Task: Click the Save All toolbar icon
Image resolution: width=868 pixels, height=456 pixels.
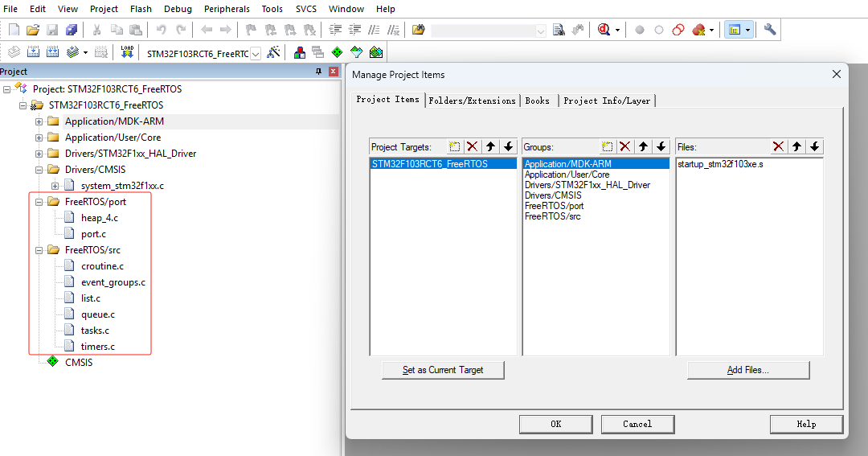Action: point(72,30)
